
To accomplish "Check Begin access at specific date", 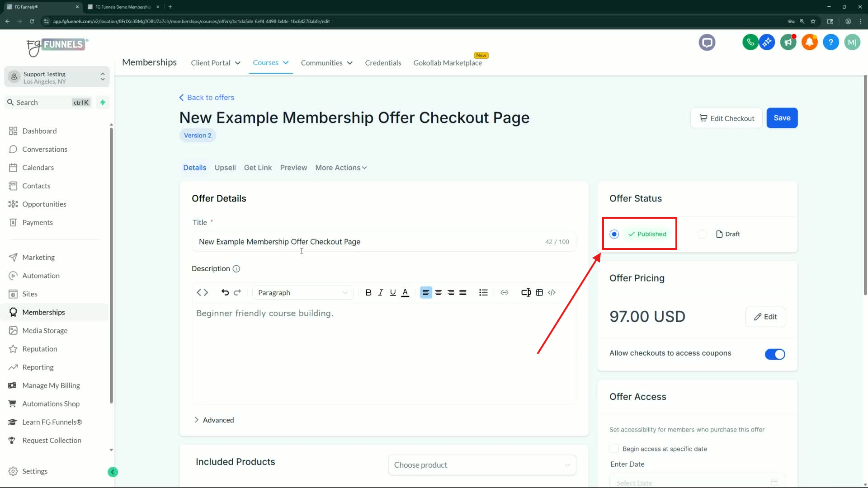I will [614, 449].
